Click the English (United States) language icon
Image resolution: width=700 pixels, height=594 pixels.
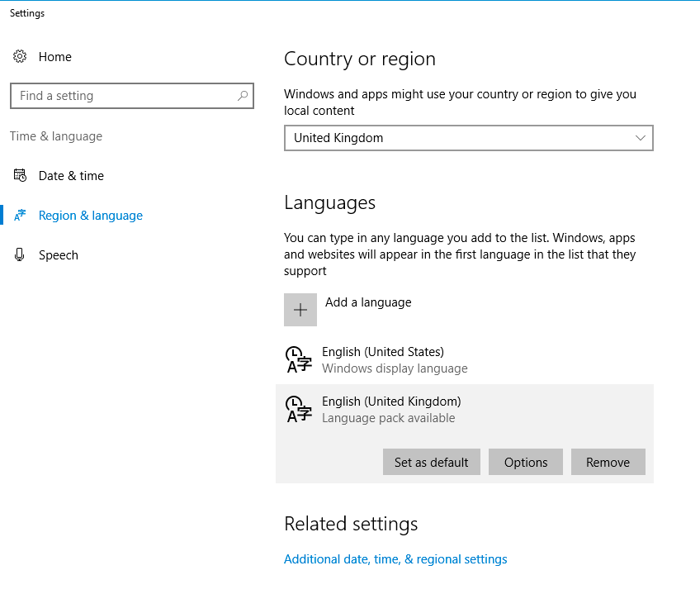pos(298,359)
